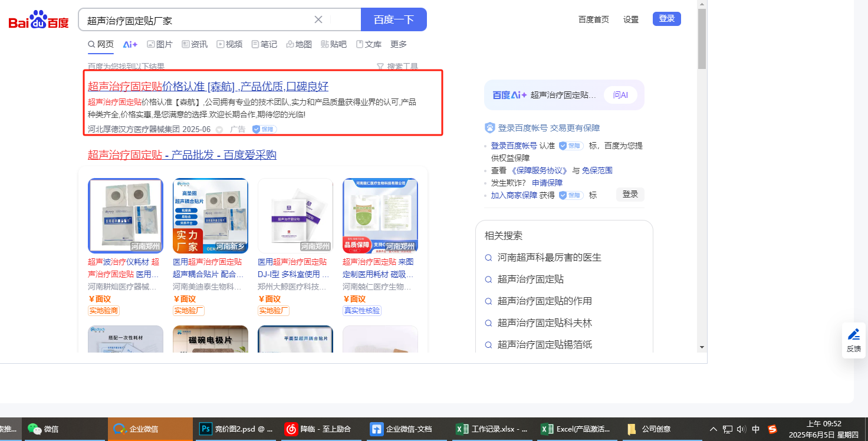The height and width of the screenshot is (441, 868).
Task: Open the 平面型超声耦合贴片 product thumbnail
Action: [295, 339]
